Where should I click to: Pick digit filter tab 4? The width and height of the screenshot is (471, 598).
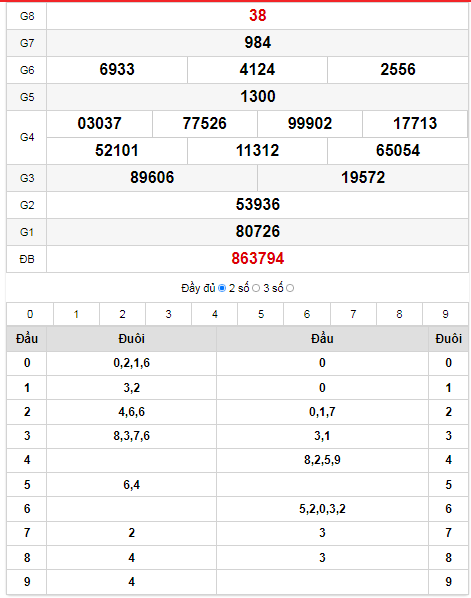(215, 314)
